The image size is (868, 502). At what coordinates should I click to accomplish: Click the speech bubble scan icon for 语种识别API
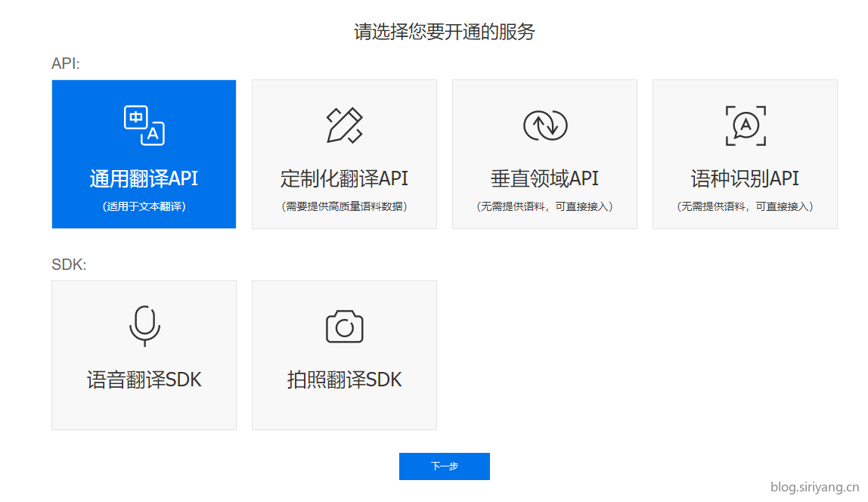tap(745, 125)
